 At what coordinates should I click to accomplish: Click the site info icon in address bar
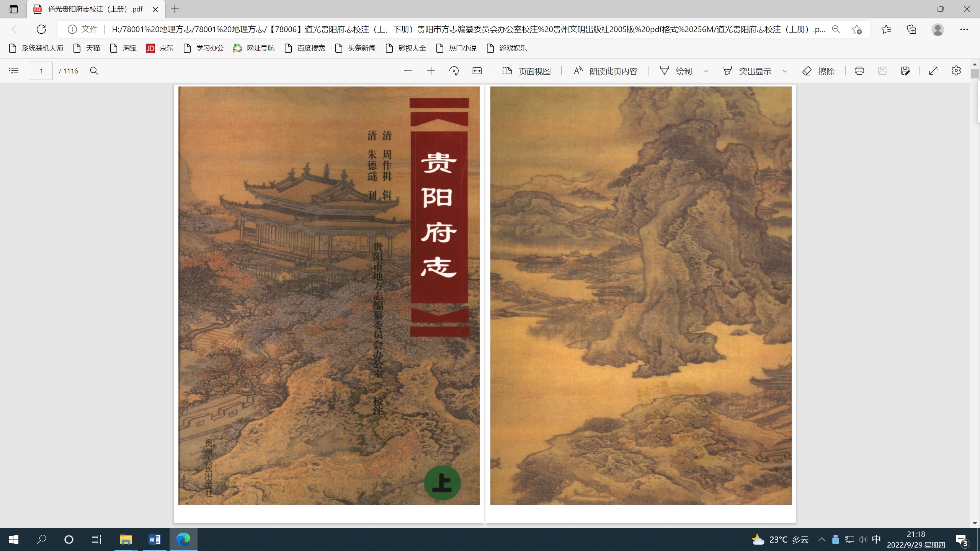(72, 29)
